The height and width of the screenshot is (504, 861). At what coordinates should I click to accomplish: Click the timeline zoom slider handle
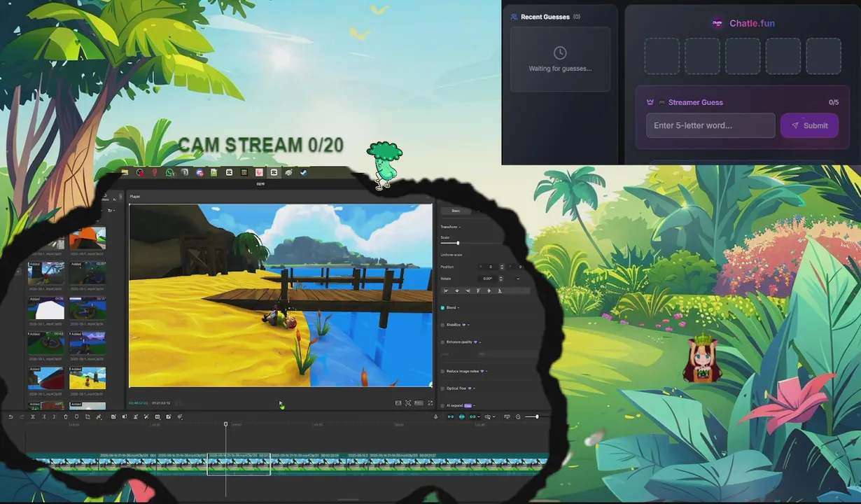(x=537, y=416)
